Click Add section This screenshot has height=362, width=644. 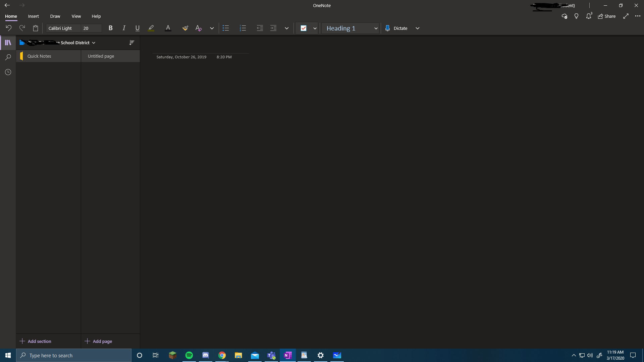(x=36, y=341)
